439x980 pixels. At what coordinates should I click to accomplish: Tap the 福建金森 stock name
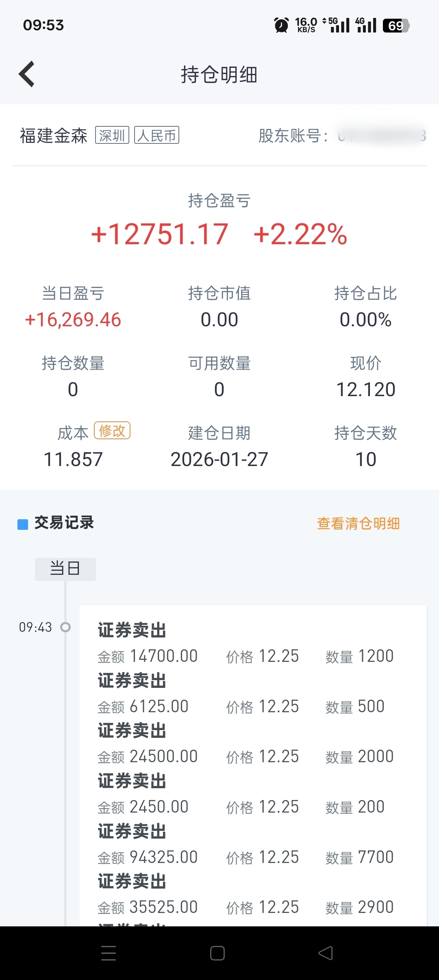tap(54, 136)
